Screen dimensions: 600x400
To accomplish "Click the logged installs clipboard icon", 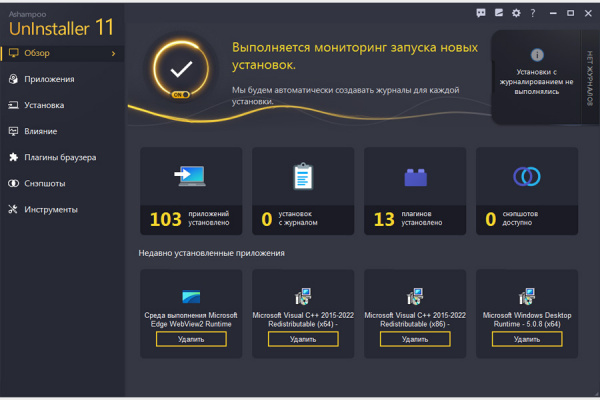I will pyautogui.click(x=303, y=176).
